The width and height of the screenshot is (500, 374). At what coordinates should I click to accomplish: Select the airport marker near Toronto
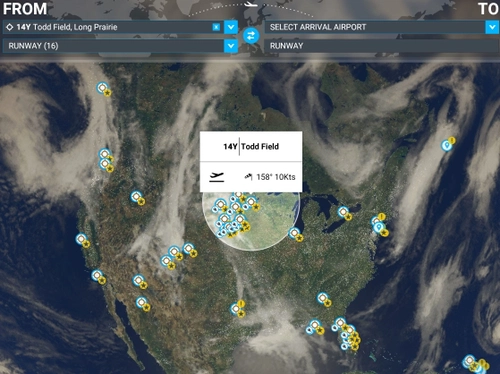343,212
